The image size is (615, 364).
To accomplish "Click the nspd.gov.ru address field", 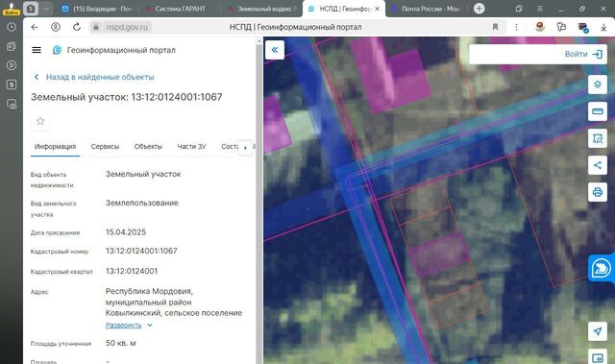I will pyautogui.click(x=127, y=27).
